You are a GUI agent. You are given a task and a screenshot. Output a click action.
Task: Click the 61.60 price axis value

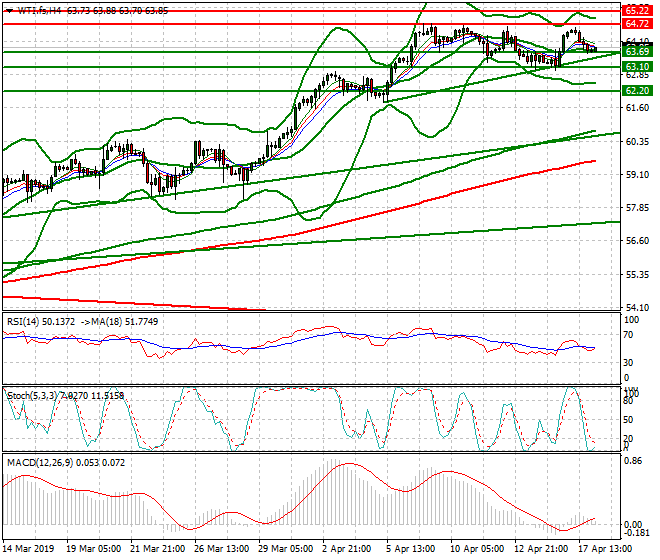[637, 108]
